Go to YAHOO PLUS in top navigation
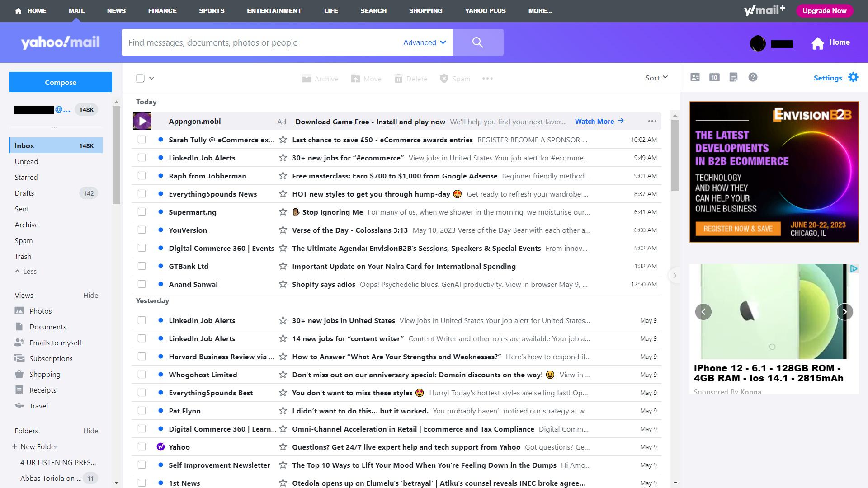 pyautogui.click(x=485, y=11)
